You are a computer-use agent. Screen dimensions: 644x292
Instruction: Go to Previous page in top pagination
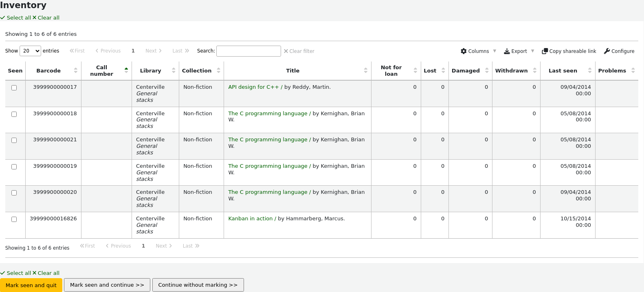[x=108, y=51]
